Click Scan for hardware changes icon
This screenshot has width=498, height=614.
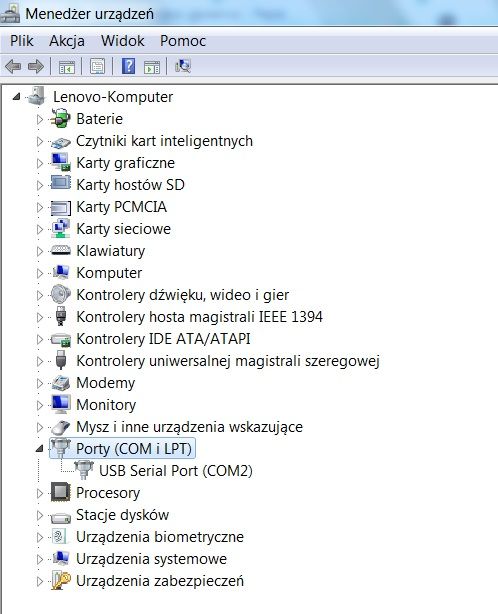183,66
